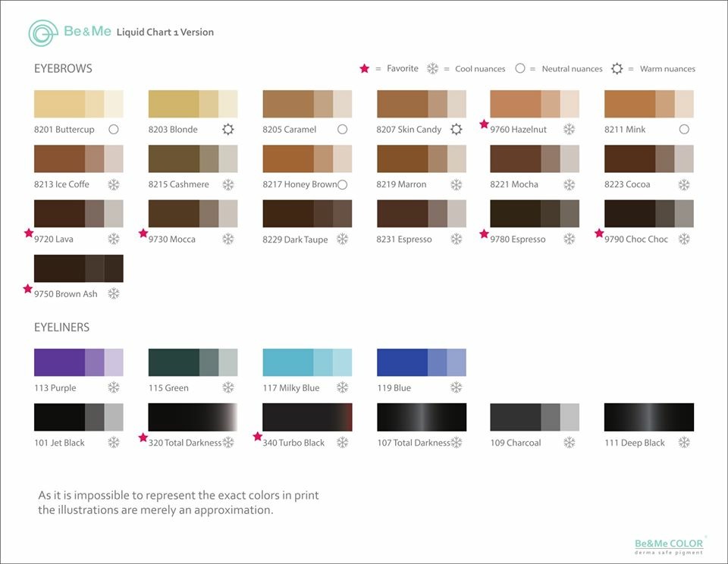This screenshot has width=728, height=564.
Task: Click the warm sun icon beside 8207 Skin Candy
Action: 457,129
